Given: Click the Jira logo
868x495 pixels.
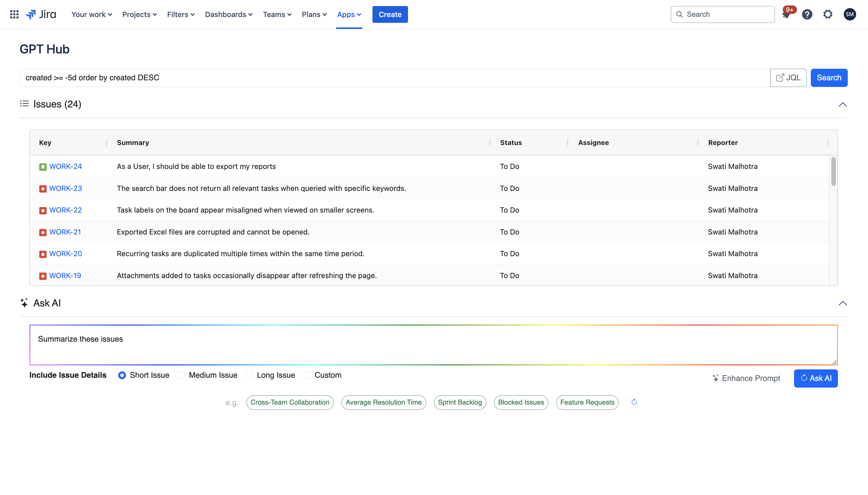Looking at the screenshot, I should pyautogui.click(x=41, y=14).
